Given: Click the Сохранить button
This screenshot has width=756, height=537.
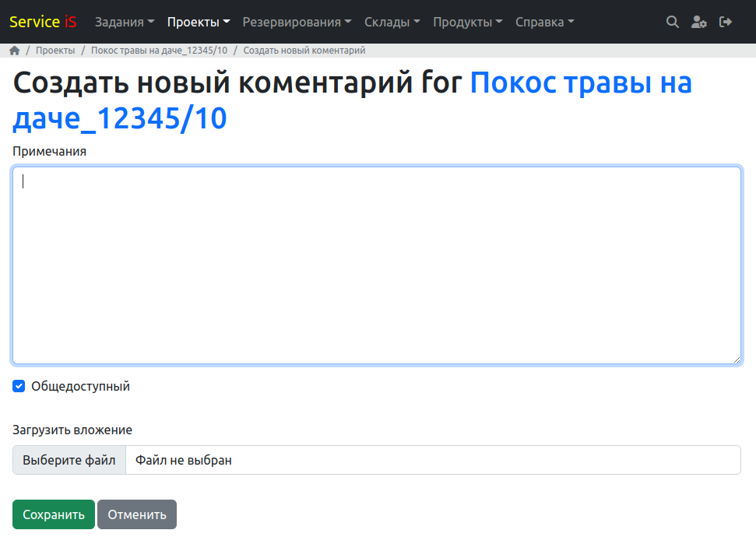Looking at the screenshot, I should click(x=54, y=514).
